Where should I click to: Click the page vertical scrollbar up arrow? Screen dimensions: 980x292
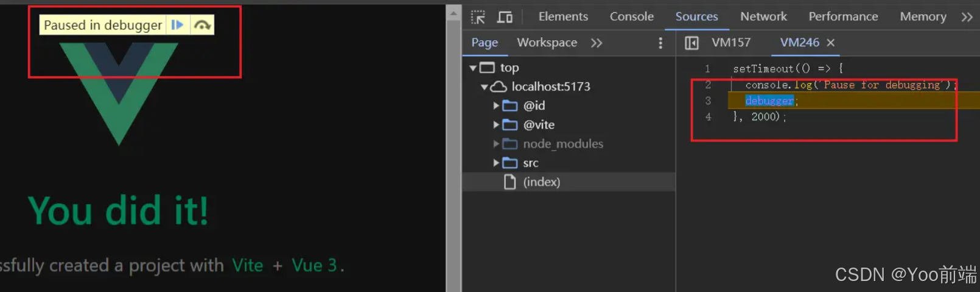pyautogui.click(x=453, y=13)
